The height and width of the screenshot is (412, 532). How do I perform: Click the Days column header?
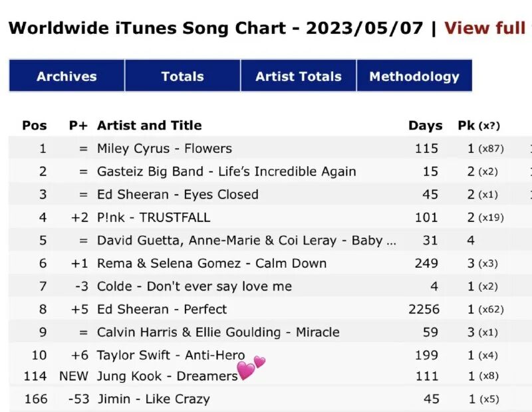(x=425, y=126)
